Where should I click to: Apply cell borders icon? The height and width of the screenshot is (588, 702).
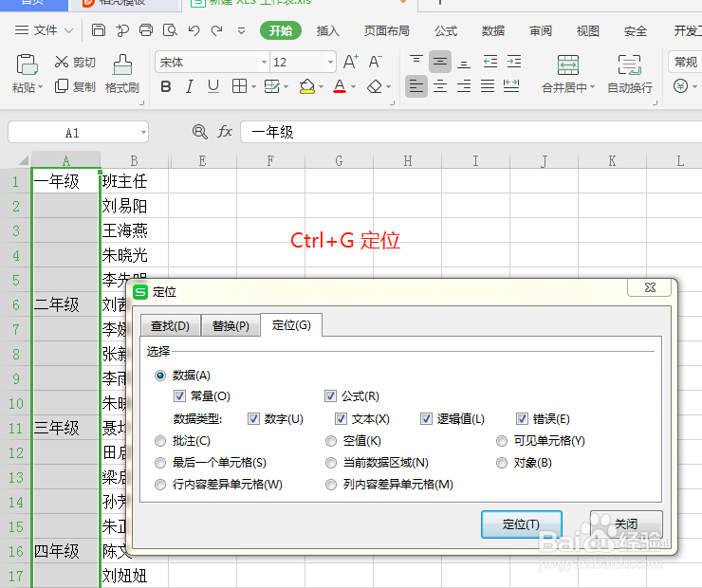(239, 86)
